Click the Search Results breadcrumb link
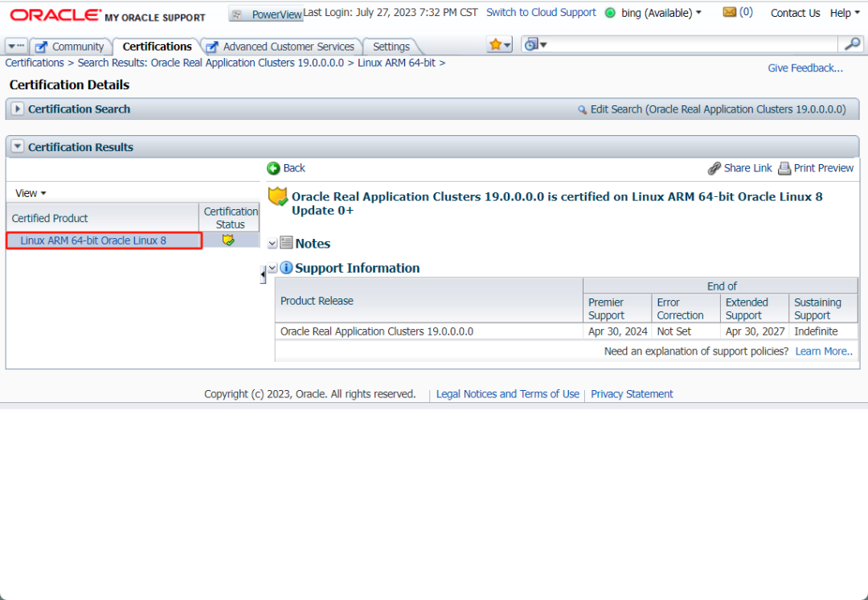The image size is (868, 600). click(211, 63)
